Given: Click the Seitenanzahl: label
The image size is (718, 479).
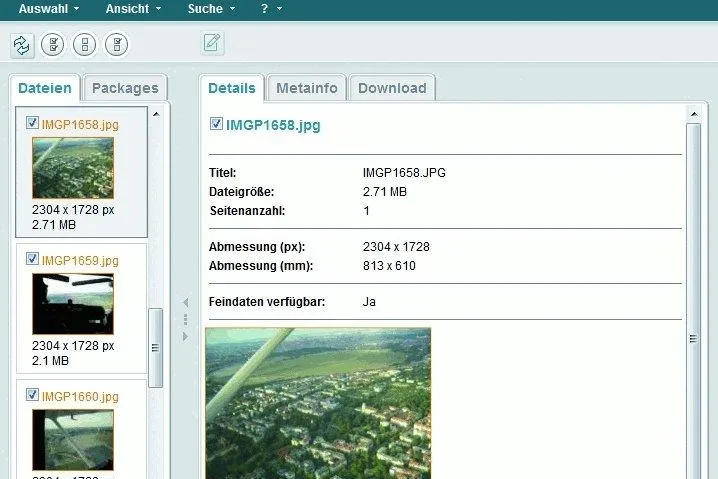Looking at the screenshot, I should (247, 211).
